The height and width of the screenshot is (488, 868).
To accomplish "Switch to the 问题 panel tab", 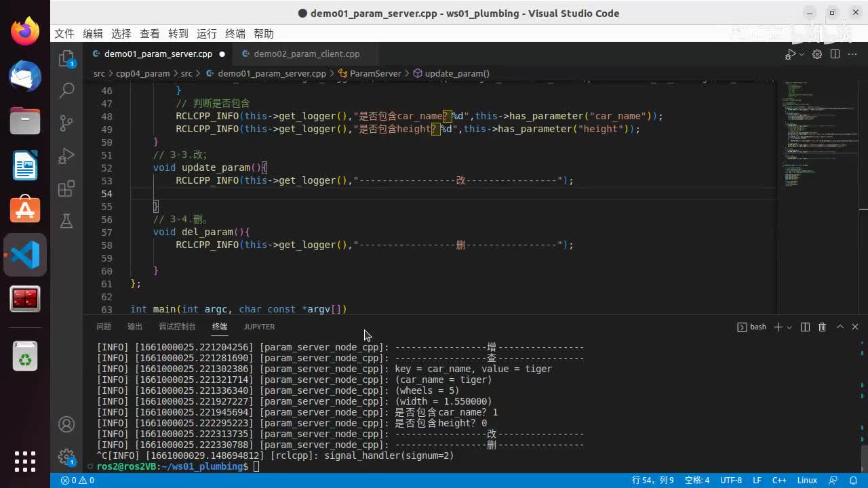I will click(x=104, y=327).
